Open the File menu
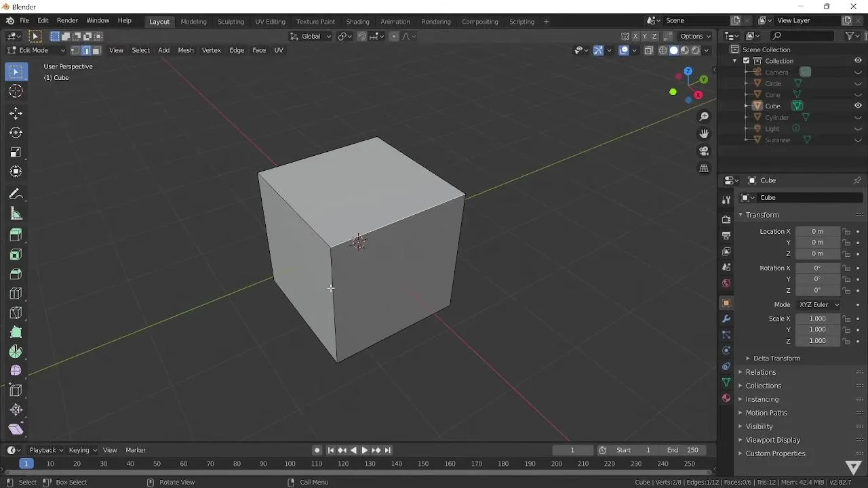The image size is (868, 488). pyautogui.click(x=24, y=21)
